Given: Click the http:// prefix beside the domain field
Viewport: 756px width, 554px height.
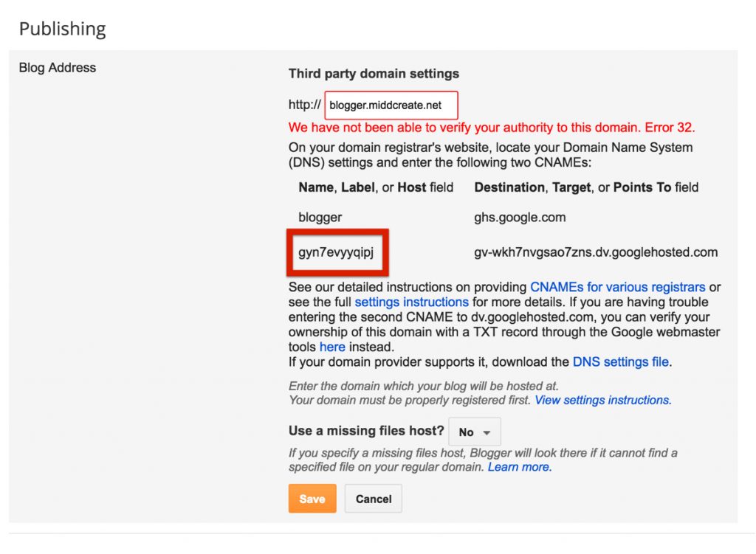Looking at the screenshot, I should pos(303,105).
